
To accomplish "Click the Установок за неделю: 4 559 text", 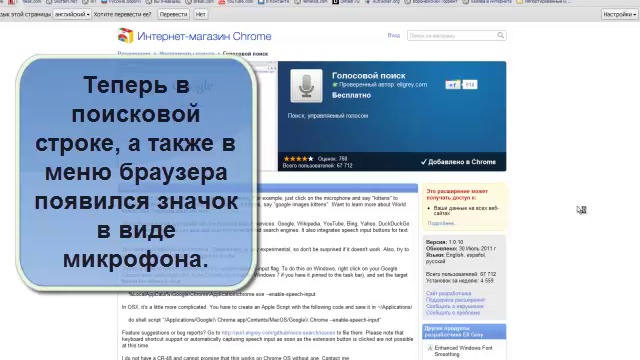I will pyautogui.click(x=460, y=281).
